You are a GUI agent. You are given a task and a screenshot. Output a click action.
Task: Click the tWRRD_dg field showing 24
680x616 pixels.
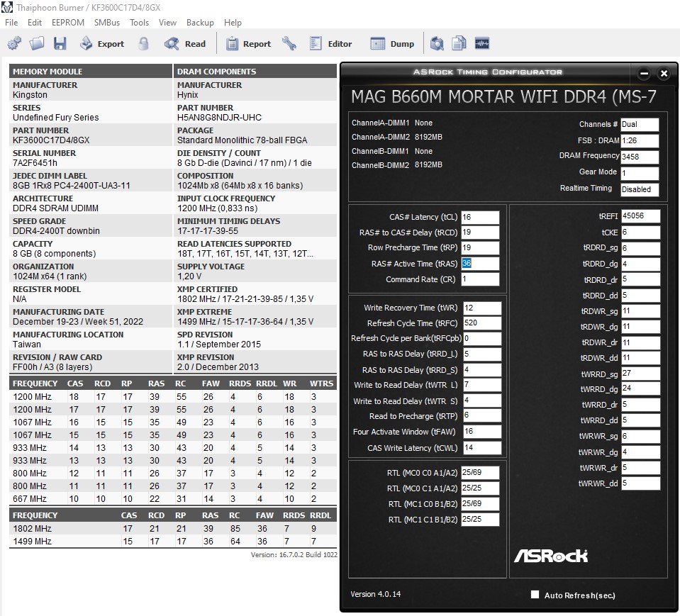point(640,389)
